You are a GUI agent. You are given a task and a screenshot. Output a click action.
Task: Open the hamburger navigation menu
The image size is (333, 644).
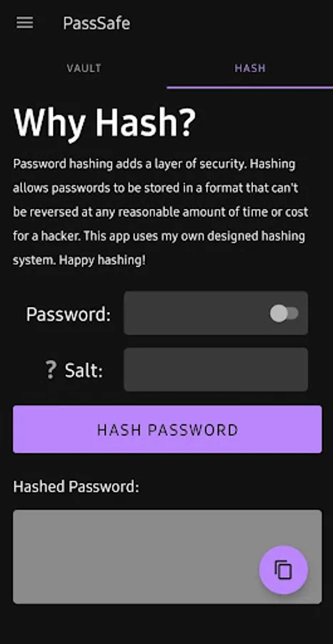click(24, 23)
